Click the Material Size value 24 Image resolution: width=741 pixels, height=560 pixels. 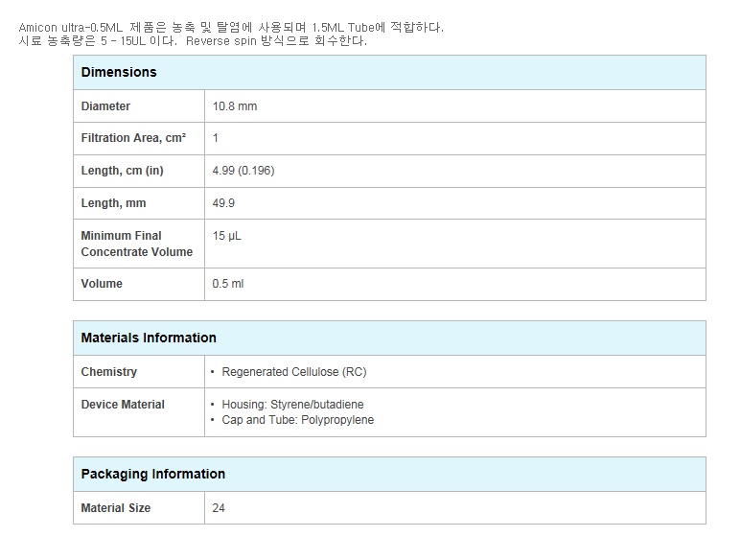click(x=219, y=508)
